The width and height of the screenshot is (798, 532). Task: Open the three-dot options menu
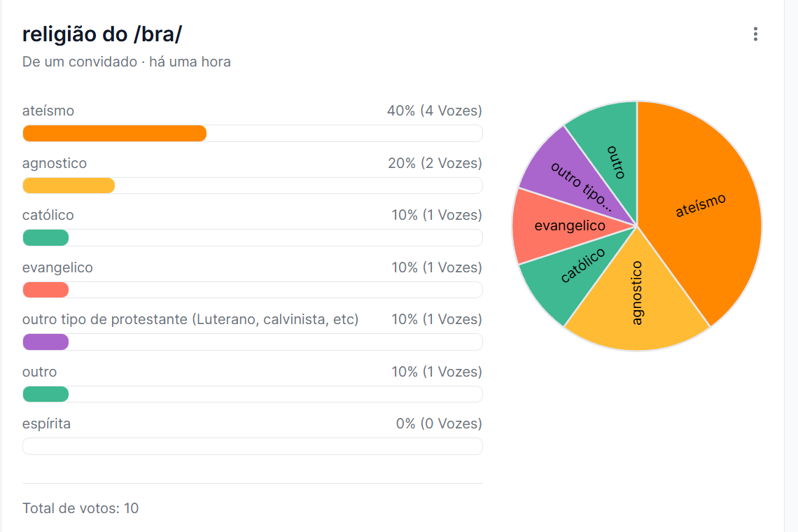755,34
